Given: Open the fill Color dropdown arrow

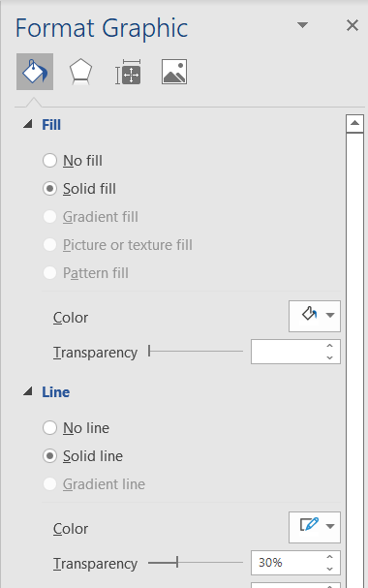Looking at the screenshot, I should click(x=330, y=315).
